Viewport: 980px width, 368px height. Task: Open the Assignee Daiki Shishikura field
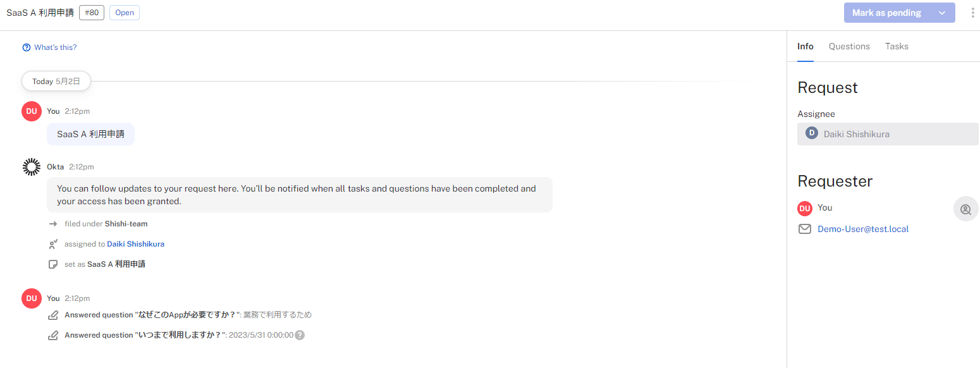click(x=887, y=134)
